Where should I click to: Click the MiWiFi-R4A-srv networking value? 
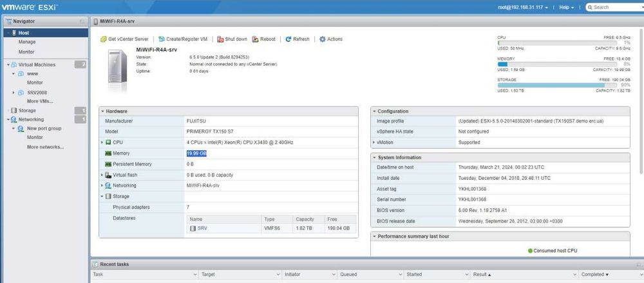(203, 186)
